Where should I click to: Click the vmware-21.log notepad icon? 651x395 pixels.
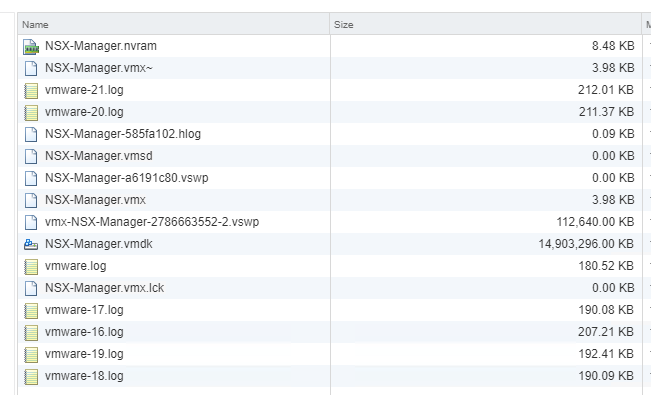(x=31, y=91)
